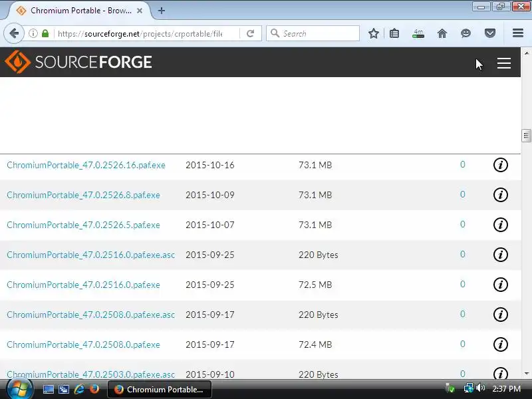Screen dimensions: 532x399
Task: View info for ChromiumPortable_47.0.2508.0.paf.exe.asc
Action: click(501, 314)
